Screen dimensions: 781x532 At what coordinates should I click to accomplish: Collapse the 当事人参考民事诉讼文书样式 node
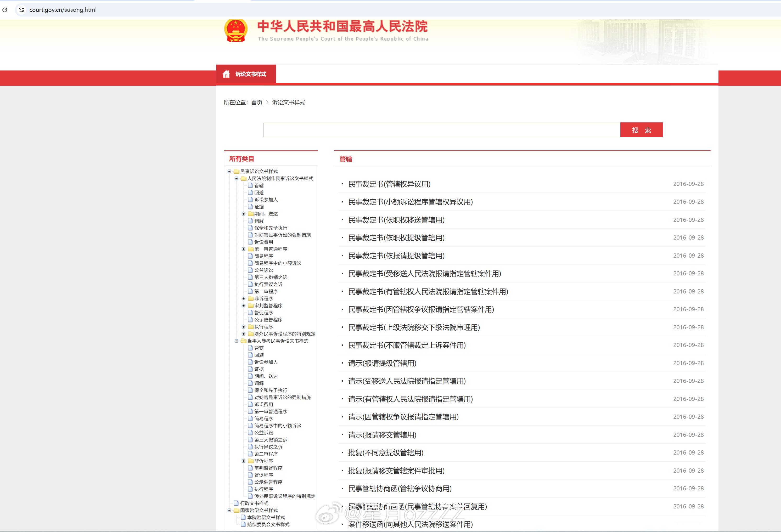(x=237, y=341)
